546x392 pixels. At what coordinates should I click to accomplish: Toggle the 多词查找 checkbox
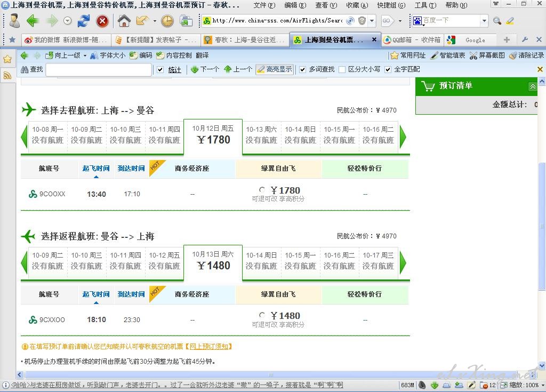(303, 70)
